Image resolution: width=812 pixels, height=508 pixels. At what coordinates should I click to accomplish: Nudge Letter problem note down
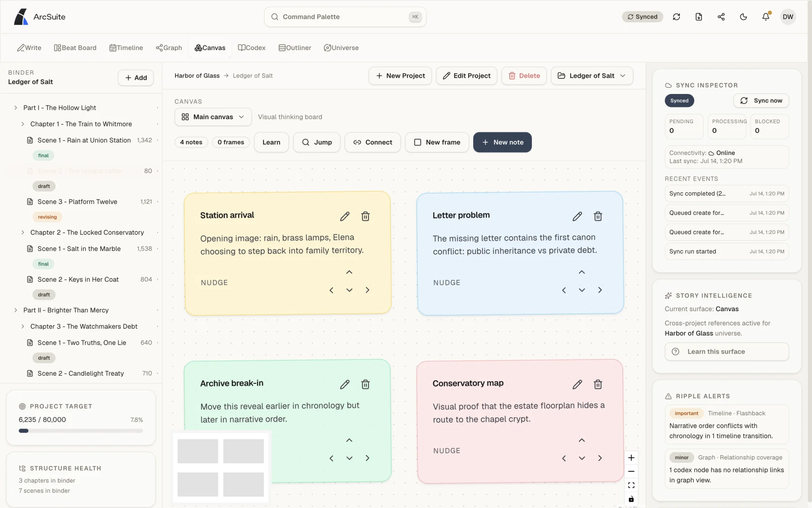[x=582, y=290]
